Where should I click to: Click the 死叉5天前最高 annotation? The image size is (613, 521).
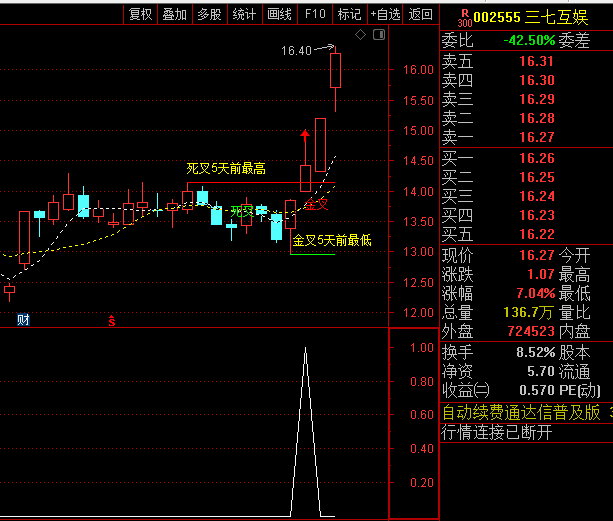226,169
